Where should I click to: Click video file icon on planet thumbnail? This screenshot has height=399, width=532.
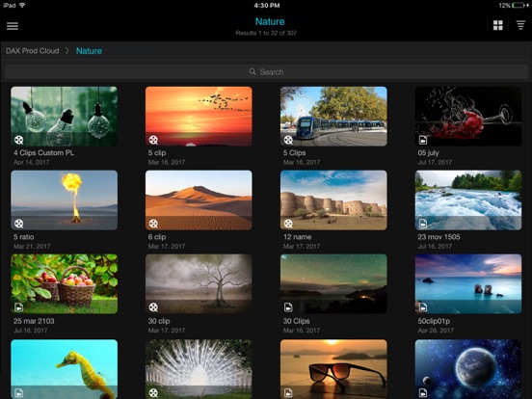click(x=423, y=393)
